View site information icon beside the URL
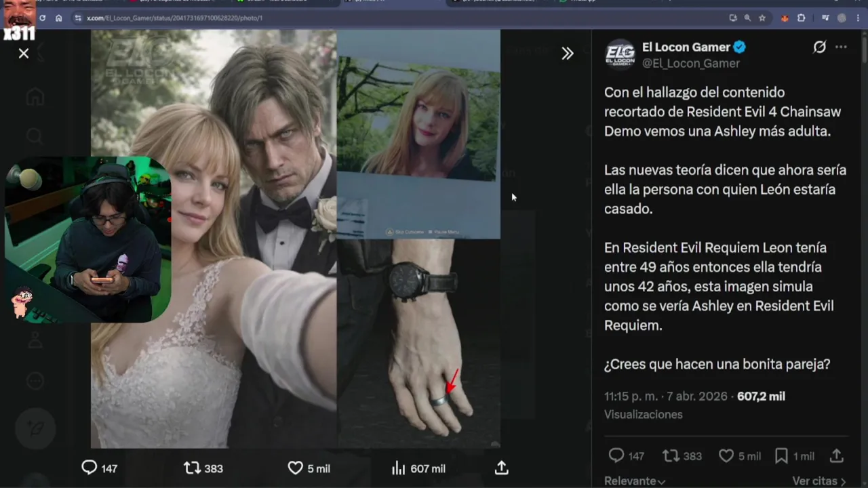Viewport: 868px width, 488px height. pyautogui.click(x=78, y=18)
